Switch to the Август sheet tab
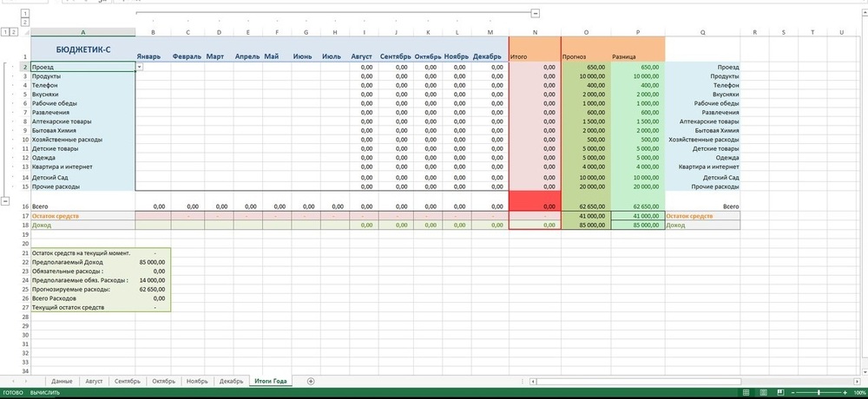868x399 pixels. point(94,381)
